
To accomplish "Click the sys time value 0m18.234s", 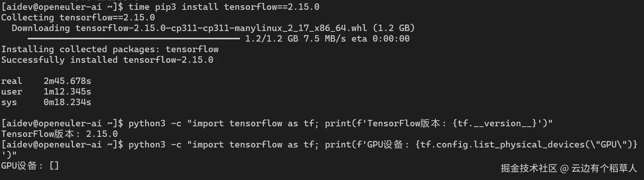I will [x=67, y=102].
